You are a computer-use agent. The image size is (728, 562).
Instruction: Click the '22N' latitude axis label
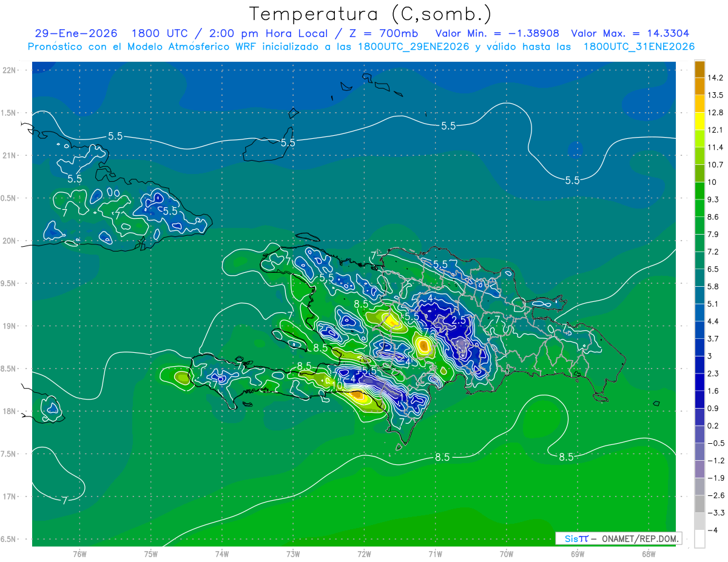pos(10,70)
